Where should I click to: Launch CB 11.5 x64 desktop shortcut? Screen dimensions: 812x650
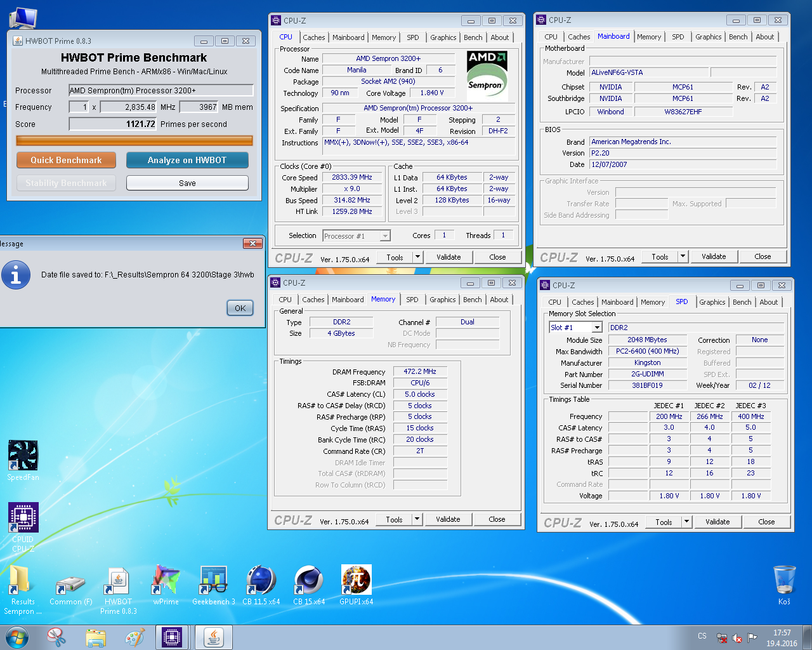click(261, 585)
